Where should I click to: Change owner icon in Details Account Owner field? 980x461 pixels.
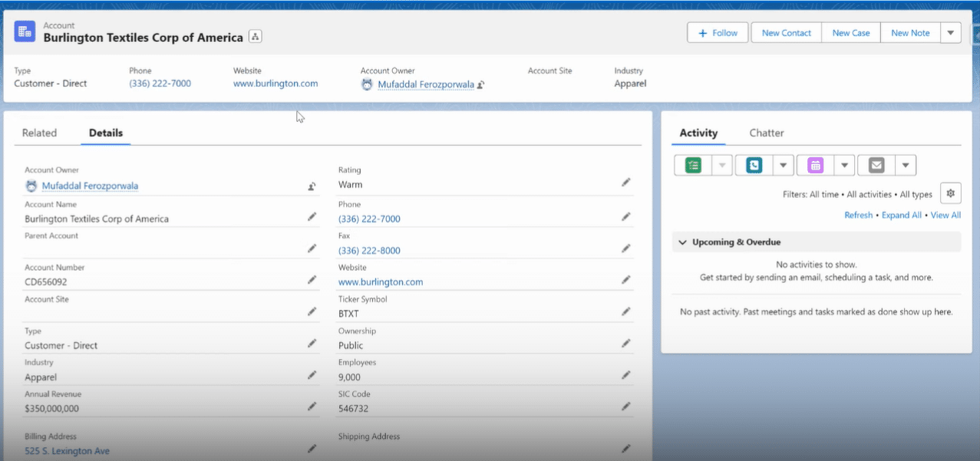[x=312, y=186]
